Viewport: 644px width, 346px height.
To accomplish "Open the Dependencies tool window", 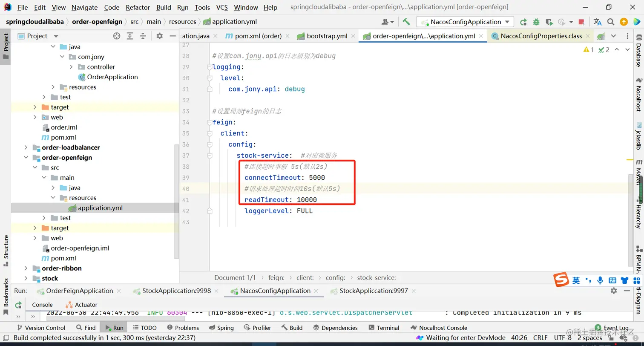I will click(335, 328).
